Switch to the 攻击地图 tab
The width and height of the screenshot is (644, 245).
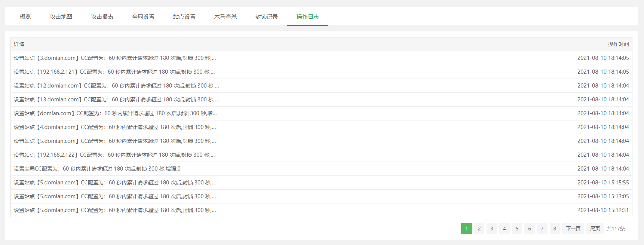61,16
